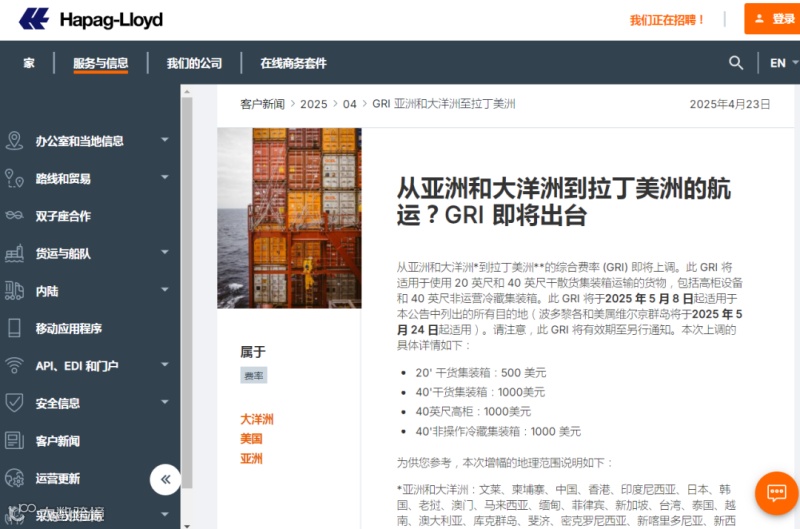Open the 美国 region link
Viewport: 800px width, 529px height.
(x=252, y=439)
